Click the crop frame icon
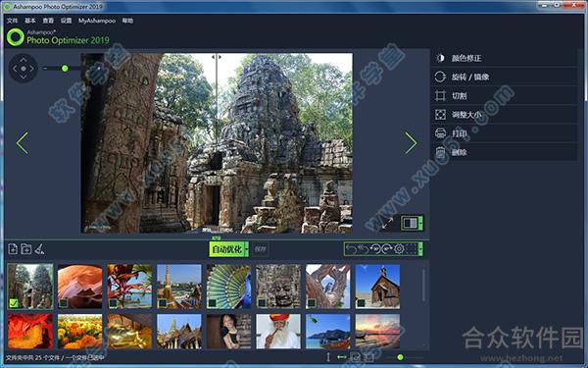This screenshot has width=588, height=368. [x=440, y=96]
